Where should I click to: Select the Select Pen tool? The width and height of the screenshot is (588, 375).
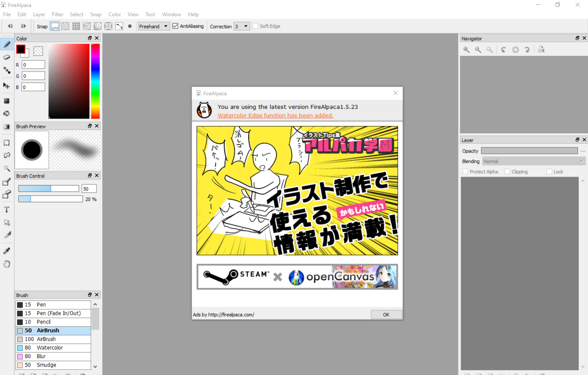(x=7, y=182)
